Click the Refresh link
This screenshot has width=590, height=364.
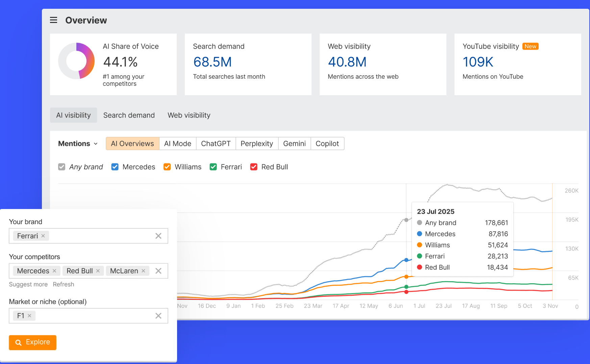tap(64, 284)
